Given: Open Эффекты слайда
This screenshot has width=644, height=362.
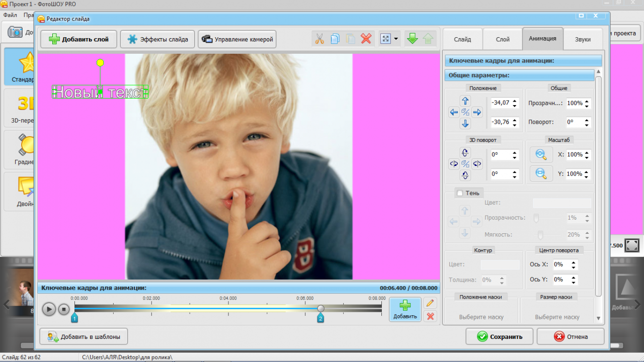Looking at the screenshot, I should [157, 39].
